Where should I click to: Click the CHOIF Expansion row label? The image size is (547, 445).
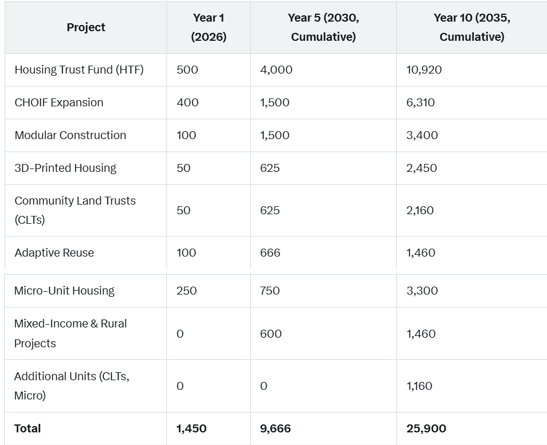(x=59, y=103)
